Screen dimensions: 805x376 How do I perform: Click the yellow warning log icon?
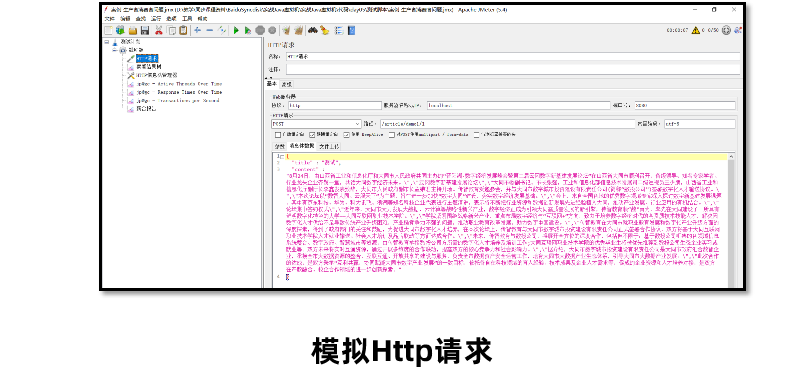click(x=696, y=30)
